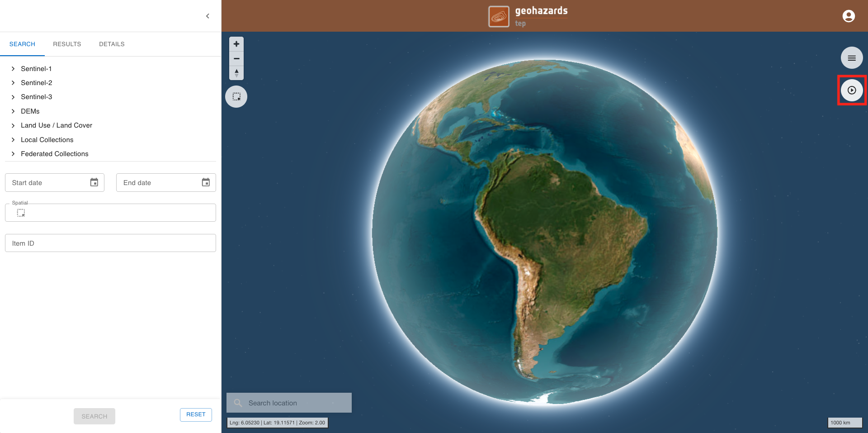Open the Start date calendar picker
This screenshot has height=433, width=868.
pyautogui.click(x=94, y=182)
